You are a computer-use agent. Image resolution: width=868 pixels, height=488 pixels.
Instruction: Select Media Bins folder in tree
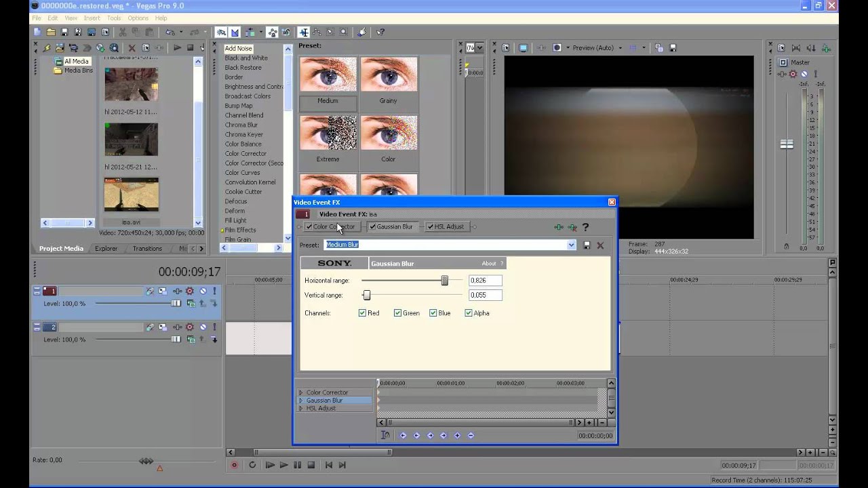(78, 70)
